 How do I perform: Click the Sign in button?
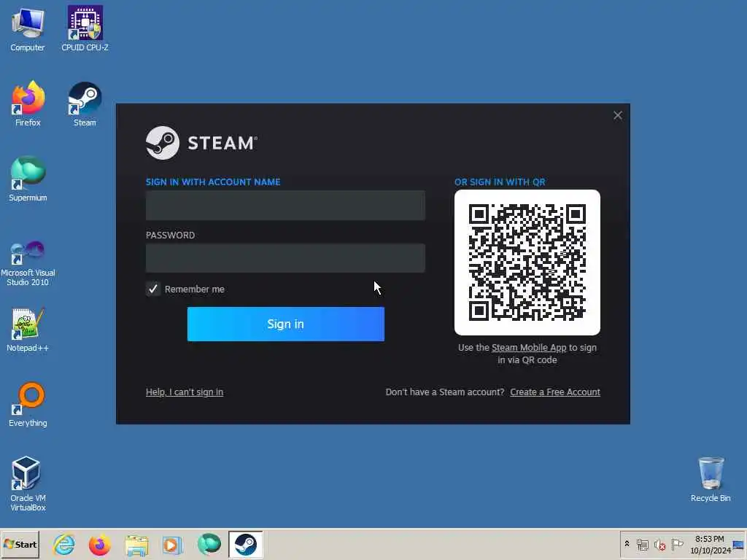pyautogui.click(x=286, y=324)
